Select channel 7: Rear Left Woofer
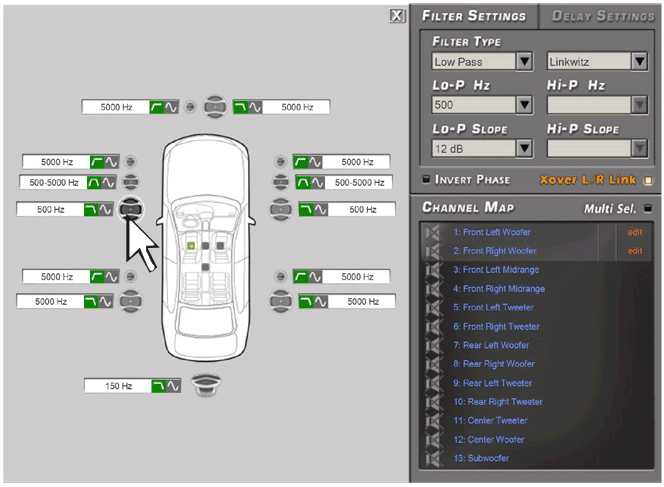Viewport: 664px width, 487px height. click(x=491, y=345)
